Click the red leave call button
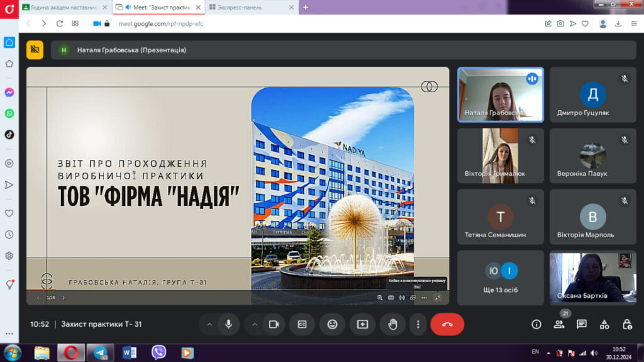The height and width of the screenshot is (362, 644). click(x=447, y=324)
